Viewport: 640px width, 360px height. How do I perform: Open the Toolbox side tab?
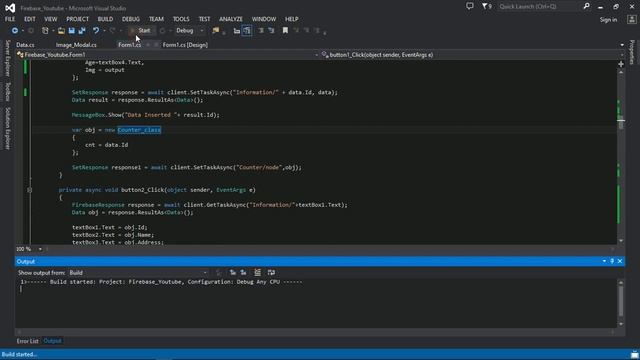(x=7, y=92)
